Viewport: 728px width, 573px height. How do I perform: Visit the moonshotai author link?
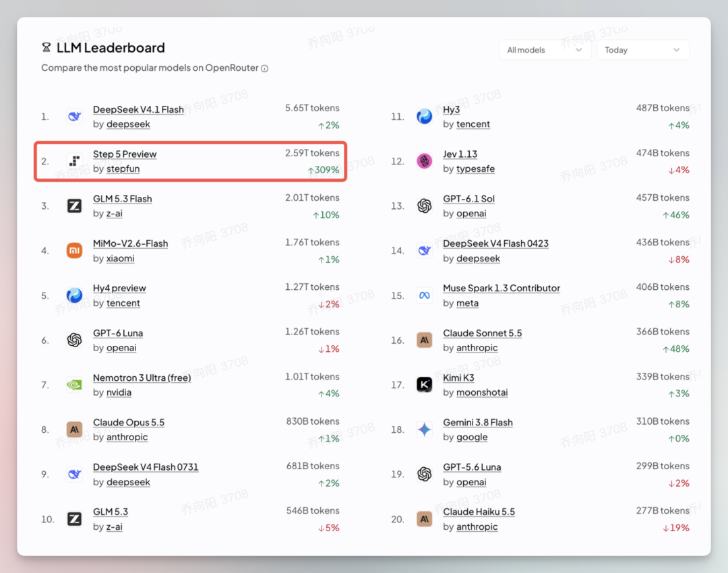click(x=482, y=392)
